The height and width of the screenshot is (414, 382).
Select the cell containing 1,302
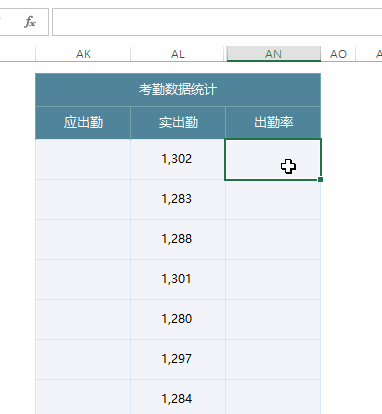coord(178,159)
